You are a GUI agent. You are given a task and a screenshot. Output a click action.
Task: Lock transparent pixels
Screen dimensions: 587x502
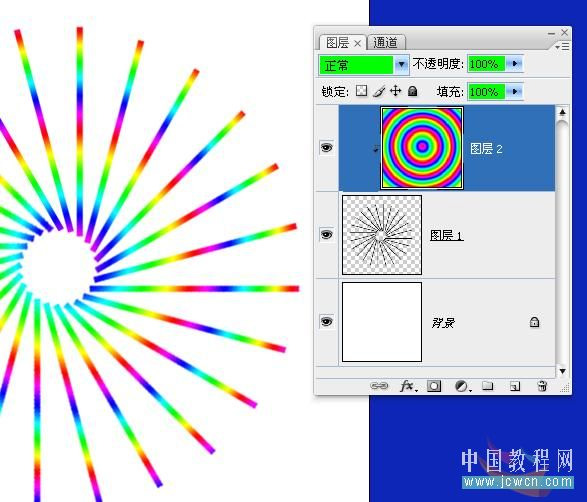[x=361, y=91]
